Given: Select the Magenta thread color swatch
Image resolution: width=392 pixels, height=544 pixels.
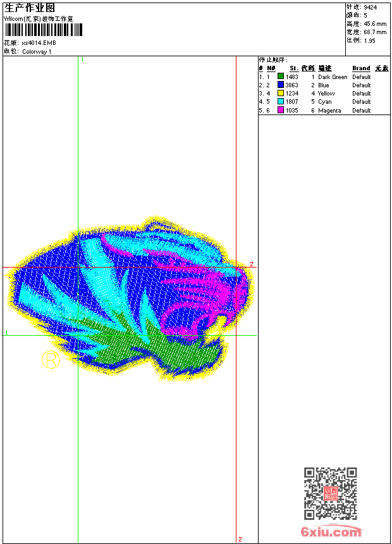Looking at the screenshot, I should 281,110.
